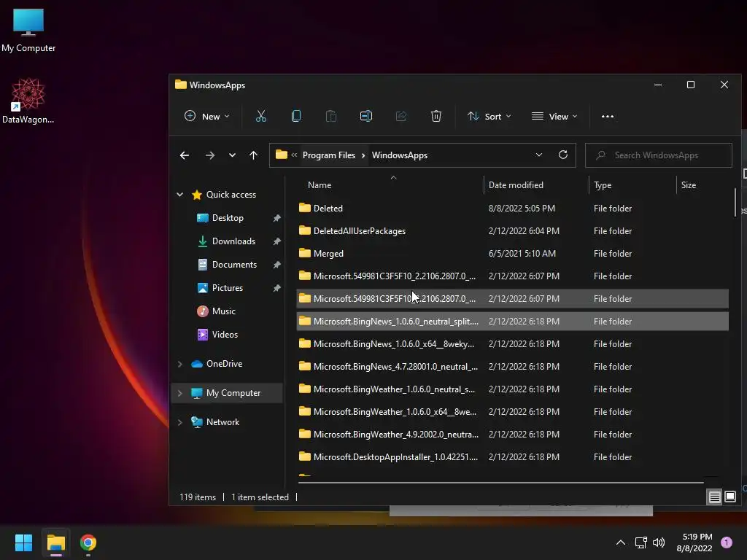747x560 pixels.
Task: Click WindowsApps in the breadcrumb
Action: point(399,155)
